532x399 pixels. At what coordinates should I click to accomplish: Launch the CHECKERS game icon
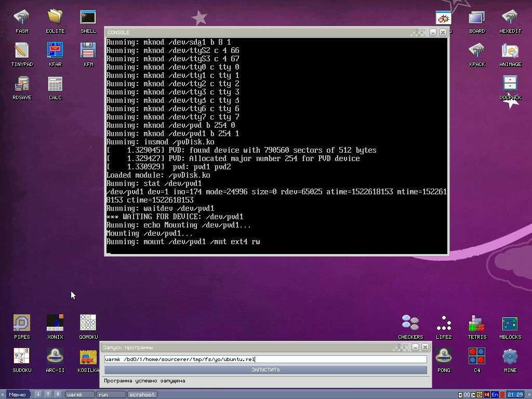(x=410, y=324)
